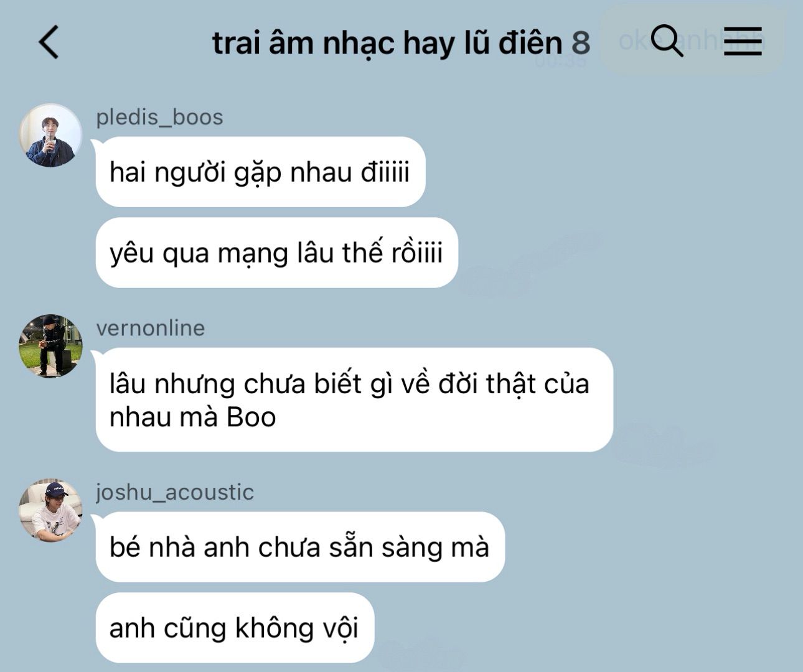Image resolution: width=803 pixels, height=672 pixels.
Task: Select message 'yêu qua mạng lâu thế rồiiii'
Action: click(276, 253)
